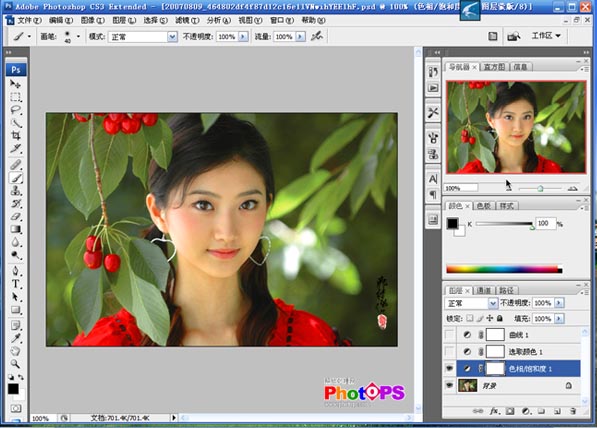Select the Rectangular Marquee tool
597x428 pixels.
pos(16,97)
